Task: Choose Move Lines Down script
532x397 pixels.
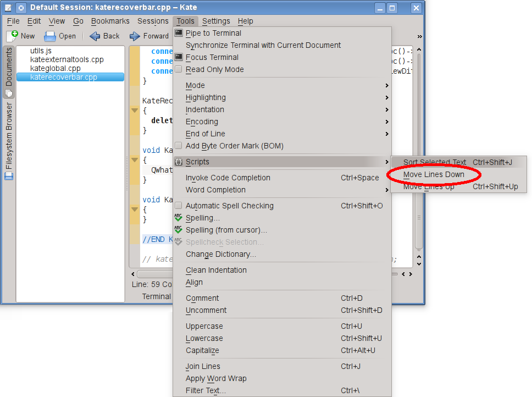Action: coord(459,174)
